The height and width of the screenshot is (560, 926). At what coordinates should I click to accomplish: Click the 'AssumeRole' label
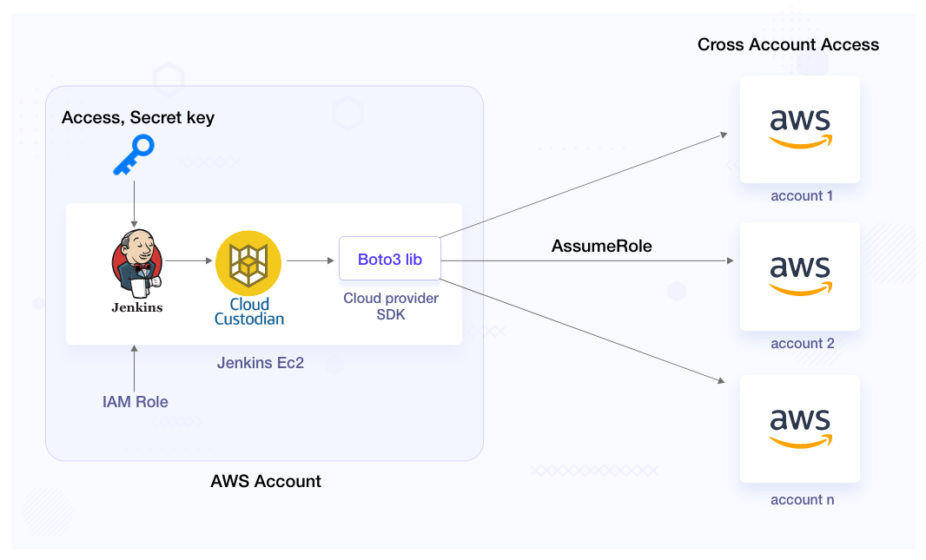602,246
